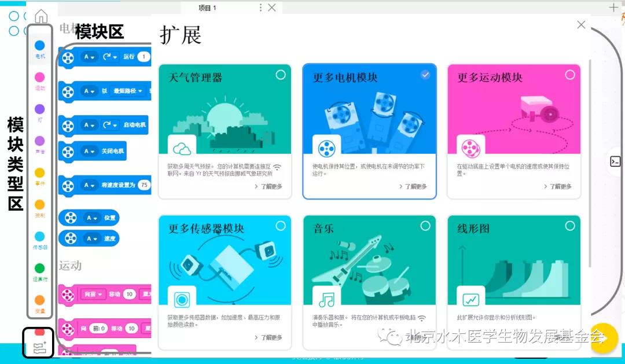
Task: Open the 向前 direction dropdown
Action: (x=93, y=295)
